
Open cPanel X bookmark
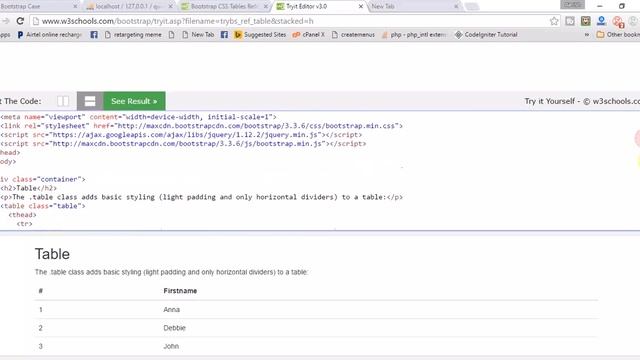309,35
